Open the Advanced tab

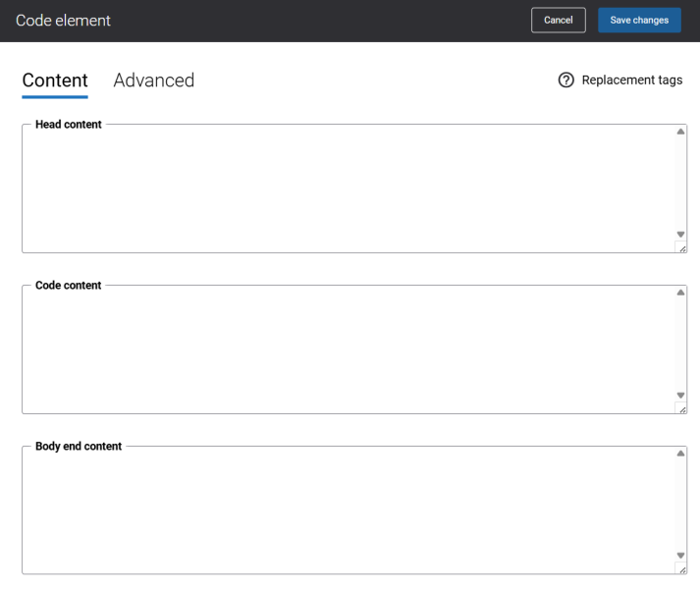(x=154, y=80)
